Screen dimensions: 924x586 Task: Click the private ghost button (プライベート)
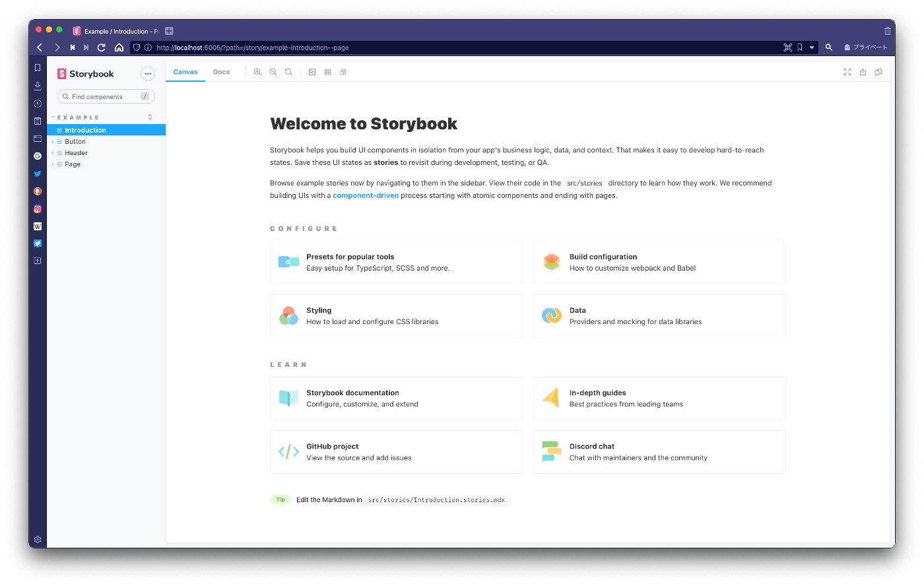point(866,48)
